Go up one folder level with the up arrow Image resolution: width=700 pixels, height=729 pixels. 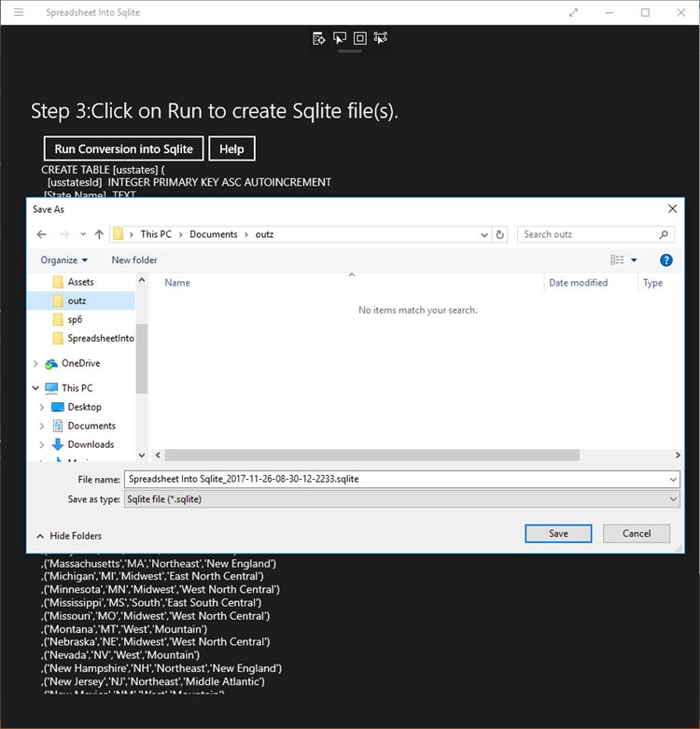pos(99,234)
